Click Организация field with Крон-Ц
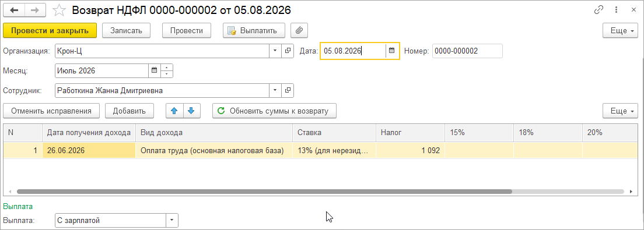Image resolution: width=644 pixels, height=230 pixels. coord(162,51)
